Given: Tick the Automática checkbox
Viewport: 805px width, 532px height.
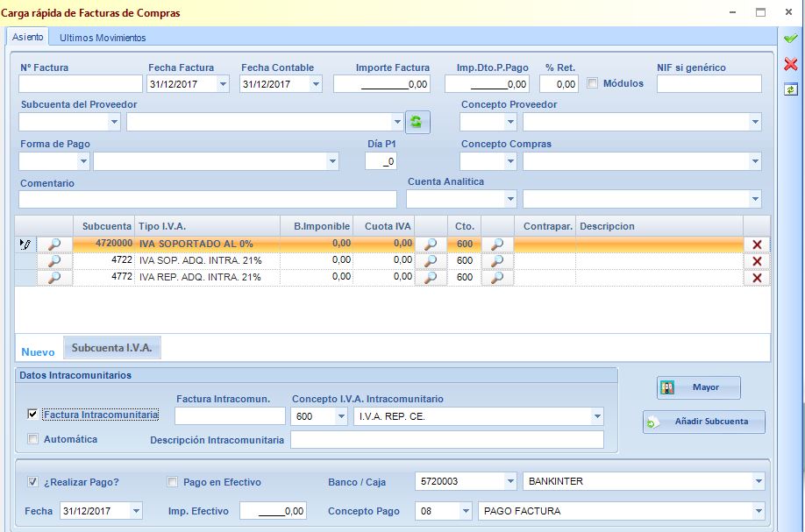Looking at the screenshot, I should tap(32, 438).
